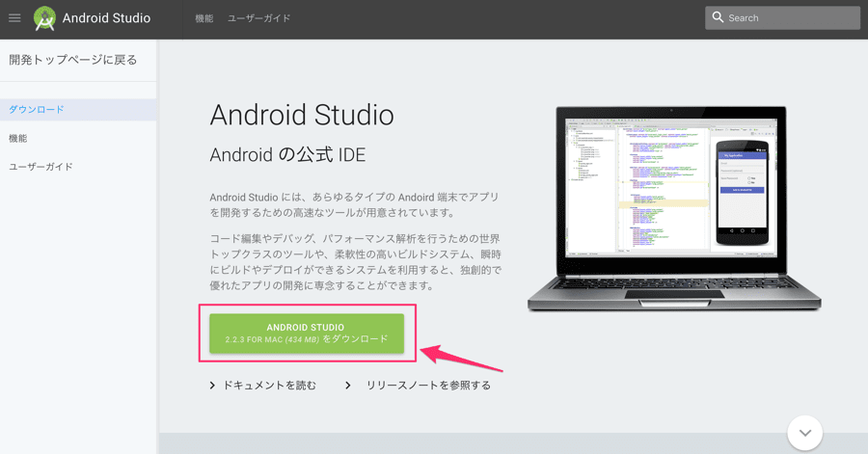Viewport: 868px width, 454px height.
Task: Click the Android の公式 IDE subtitle
Action: pyautogui.click(x=287, y=155)
